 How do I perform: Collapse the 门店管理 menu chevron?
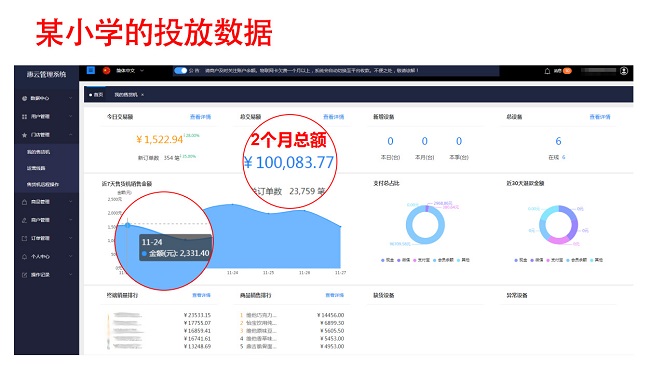click(x=70, y=135)
